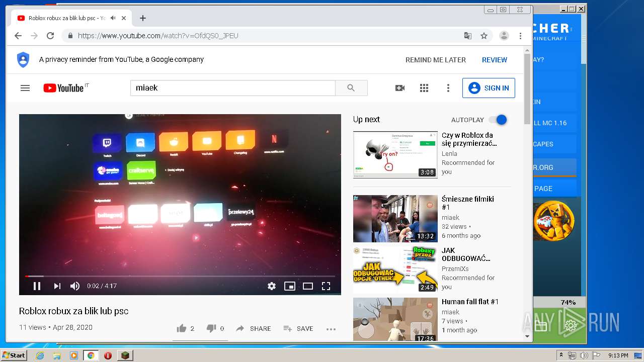Open the YouTube hamburger guide menu

pyautogui.click(x=25, y=88)
